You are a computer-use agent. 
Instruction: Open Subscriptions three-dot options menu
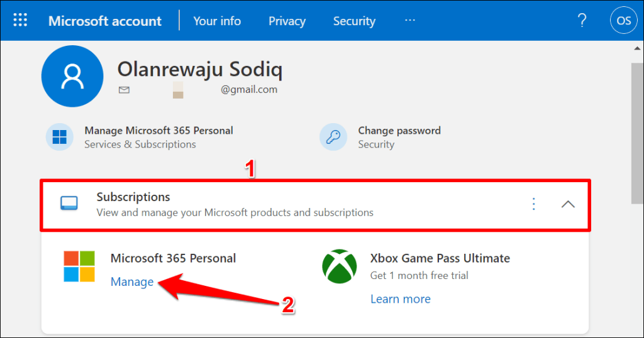coord(533,204)
